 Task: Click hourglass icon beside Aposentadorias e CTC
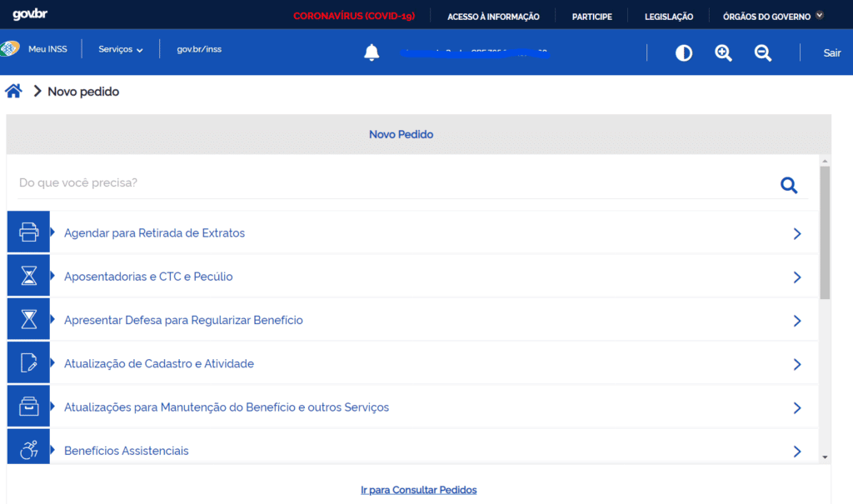(x=28, y=276)
